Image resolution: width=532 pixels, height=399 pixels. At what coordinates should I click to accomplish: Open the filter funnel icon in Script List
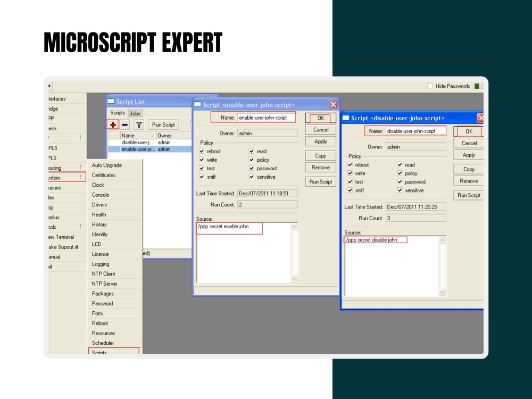click(139, 124)
